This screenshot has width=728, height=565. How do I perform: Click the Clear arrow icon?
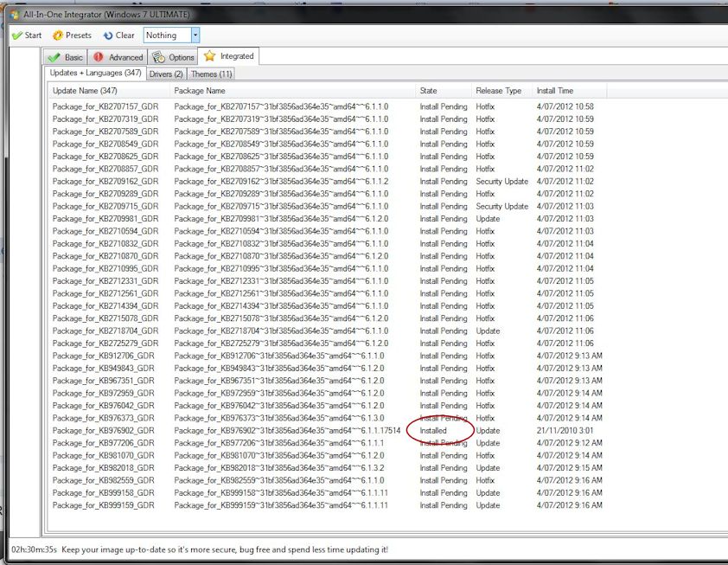coord(108,35)
